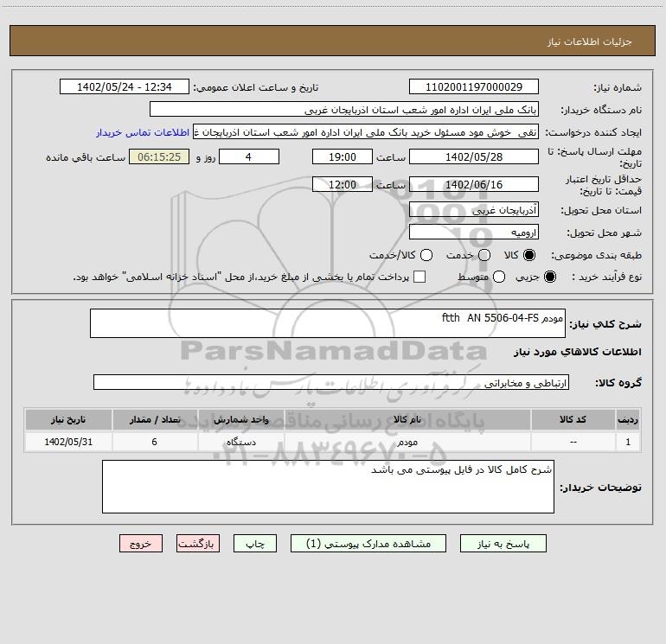Click the کد کالا cell showing --

click(x=573, y=442)
